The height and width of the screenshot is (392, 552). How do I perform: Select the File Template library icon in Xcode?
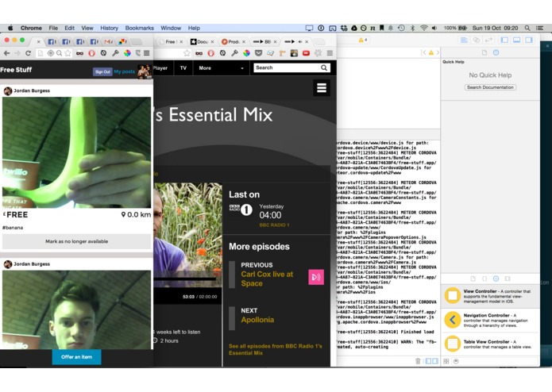473,279
